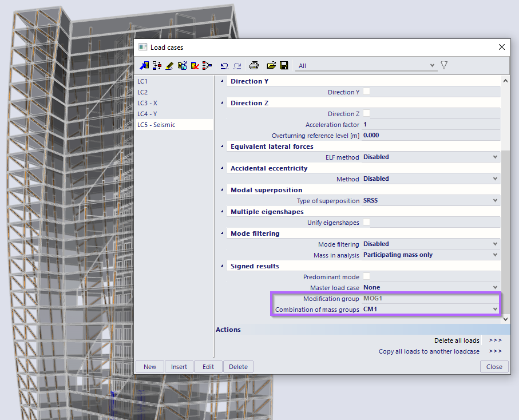Click >>> next to Copy all loads
The height and width of the screenshot is (420, 519).
(x=495, y=351)
